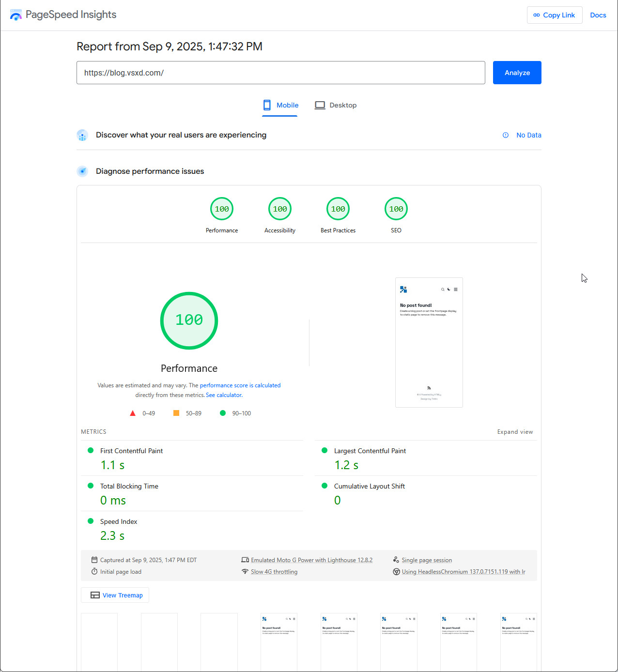Viewport: 618px width, 672px height.
Task: Click the green dot beside Speed Index
Action: pyautogui.click(x=91, y=521)
